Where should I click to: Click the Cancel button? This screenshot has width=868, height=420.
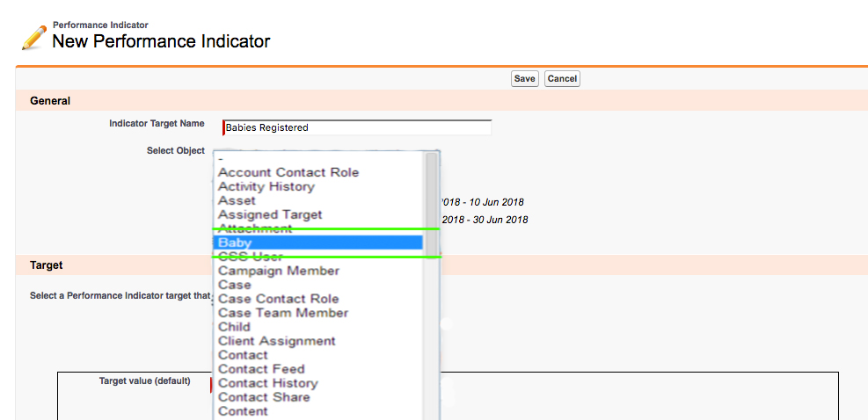pyautogui.click(x=562, y=79)
